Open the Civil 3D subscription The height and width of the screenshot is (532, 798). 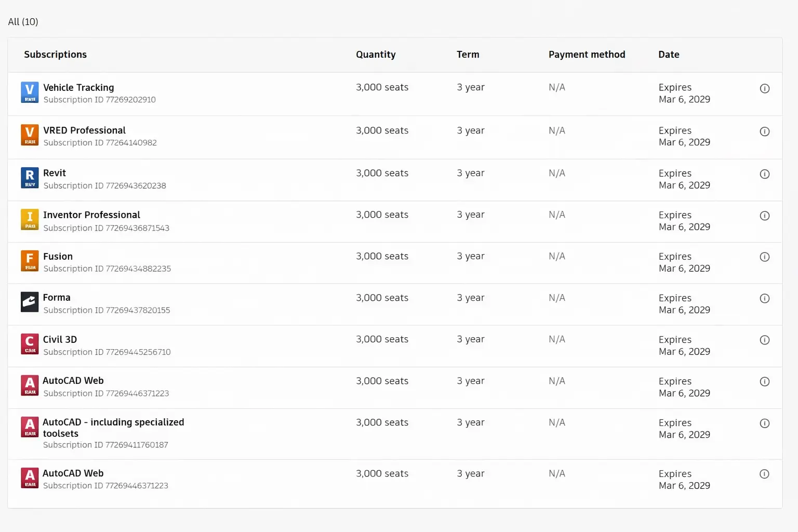[x=60, y=339]
